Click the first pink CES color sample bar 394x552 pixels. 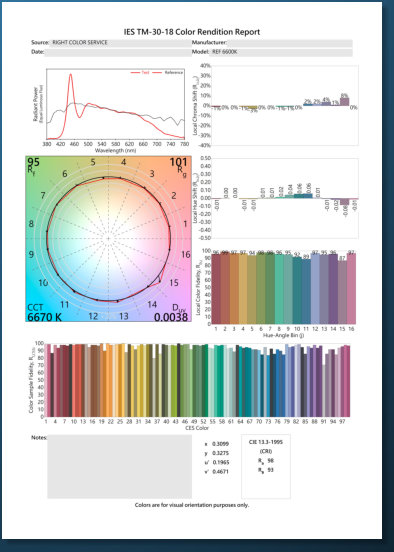point(48,381)
